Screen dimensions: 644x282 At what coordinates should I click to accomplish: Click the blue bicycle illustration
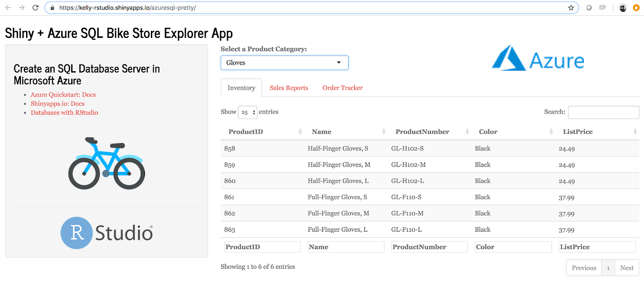106,163
